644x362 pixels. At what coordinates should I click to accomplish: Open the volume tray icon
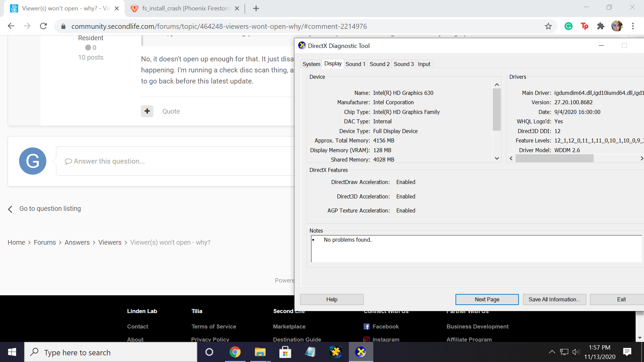coord(576,352)
